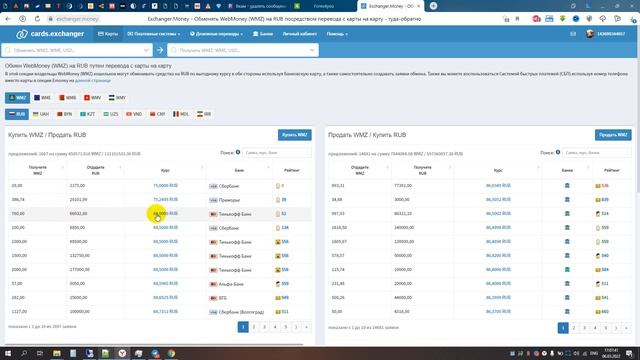The image size is (640, 360).
Task: Select the MDL currency tab
Action: [x=181, y=114]
